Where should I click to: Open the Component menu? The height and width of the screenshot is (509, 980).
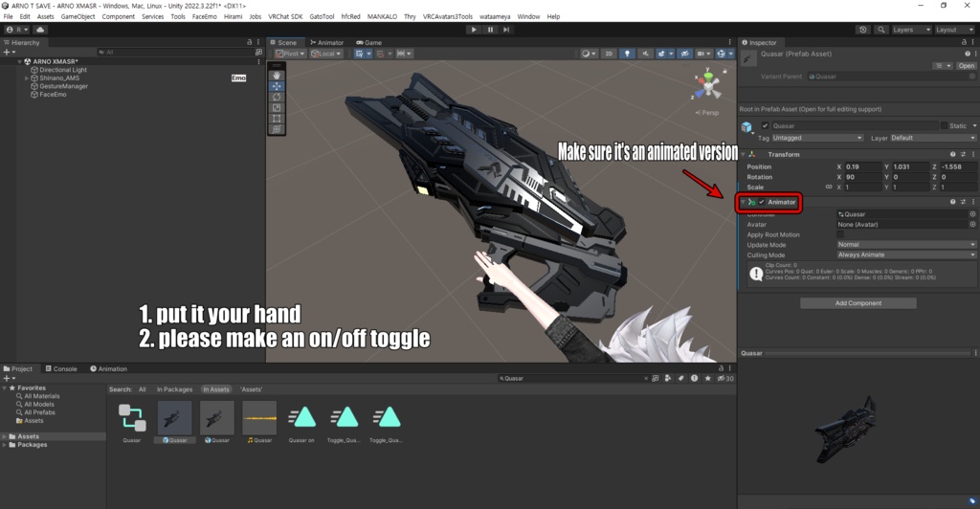click(x=118, y=17)
